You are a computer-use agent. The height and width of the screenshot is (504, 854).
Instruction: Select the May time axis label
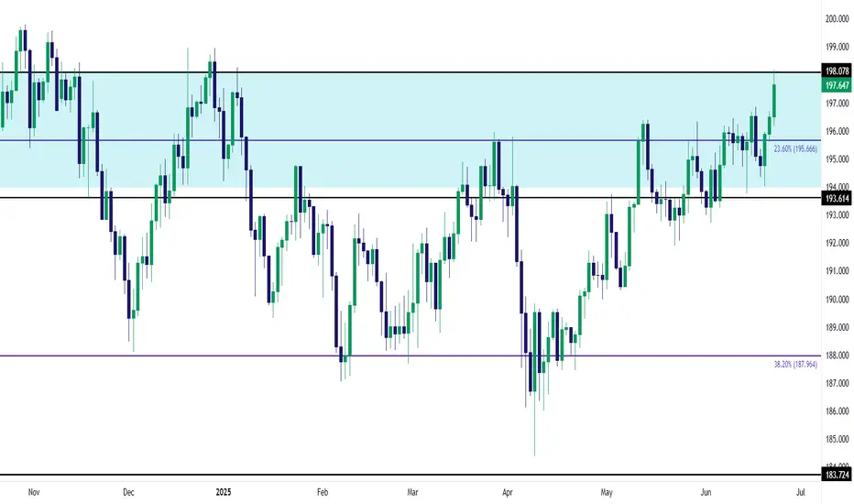(607, 492)
